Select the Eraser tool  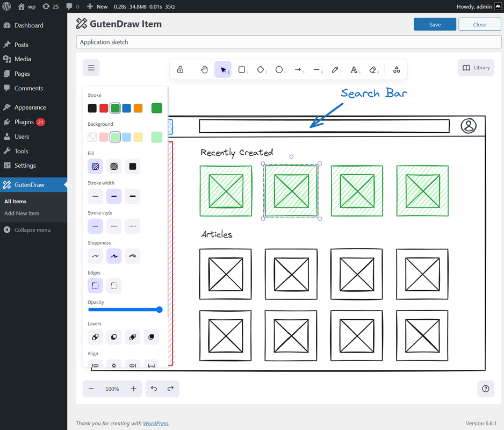pos(373,69)
